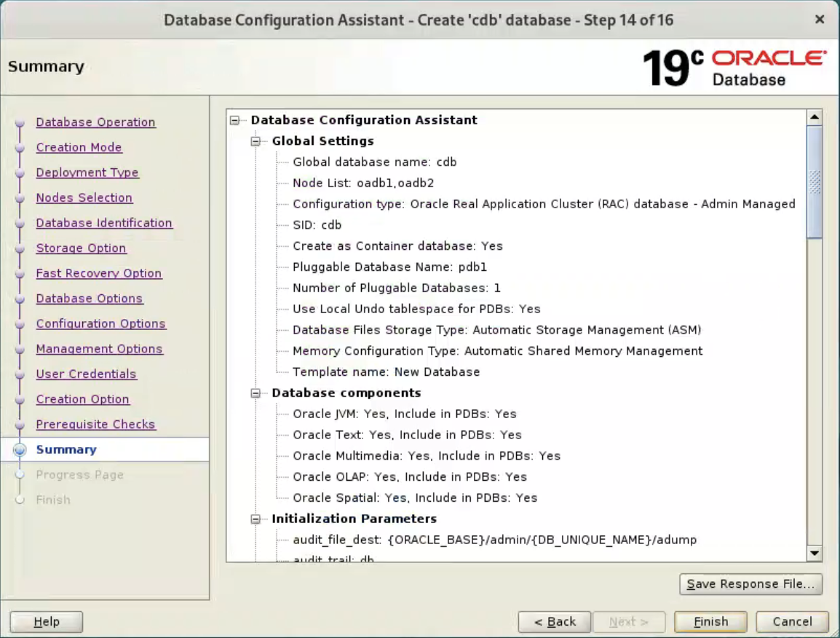Viewport: 840px width, 638px height.
Task: Select the Oracle JVM component row
Action: 405,414
